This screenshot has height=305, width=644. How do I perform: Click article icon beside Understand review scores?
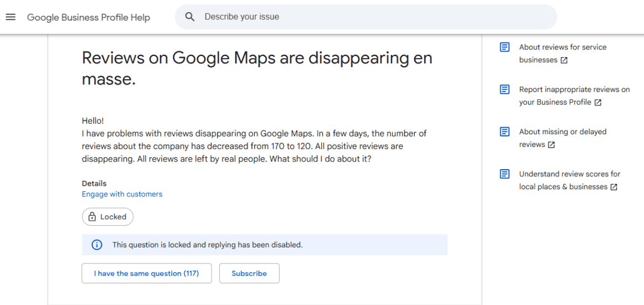tap(505, 174)
